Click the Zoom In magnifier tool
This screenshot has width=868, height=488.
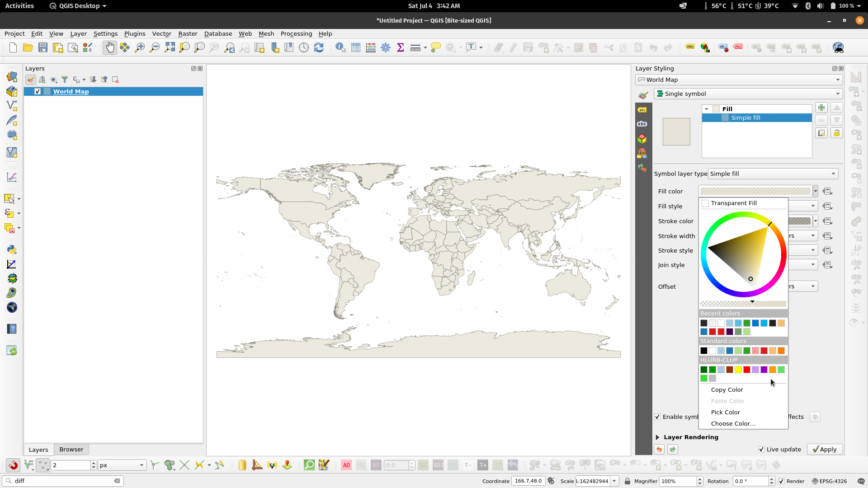[140, 47]
